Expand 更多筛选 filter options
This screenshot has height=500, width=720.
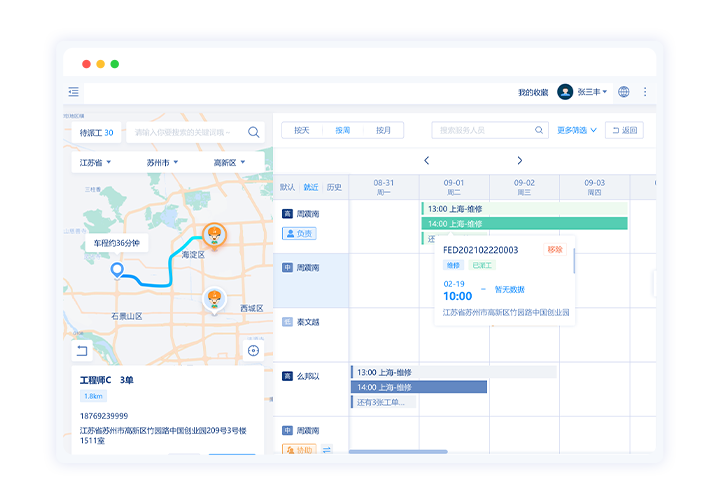click(x=577, y=130)
